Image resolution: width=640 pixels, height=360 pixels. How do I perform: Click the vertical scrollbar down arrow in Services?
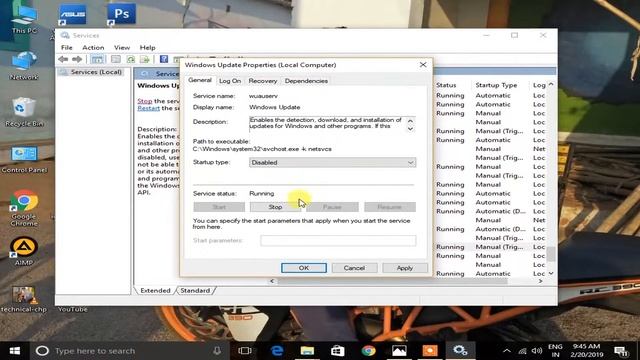point(551,273)
